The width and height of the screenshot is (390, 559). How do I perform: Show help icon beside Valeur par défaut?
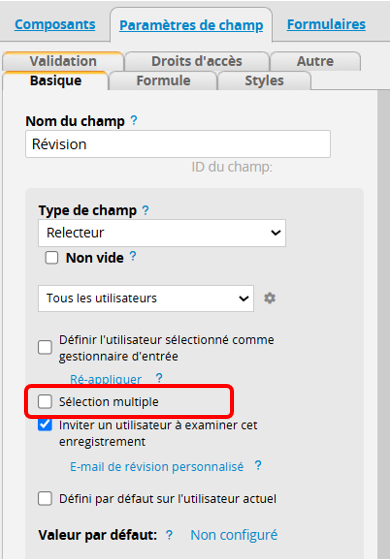tap(169, 535)
